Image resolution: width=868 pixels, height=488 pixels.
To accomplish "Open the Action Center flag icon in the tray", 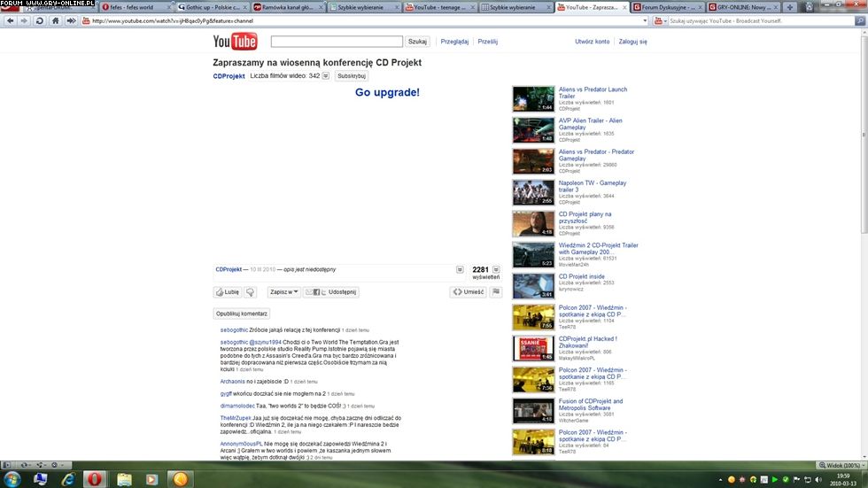I will click(796, 479).
